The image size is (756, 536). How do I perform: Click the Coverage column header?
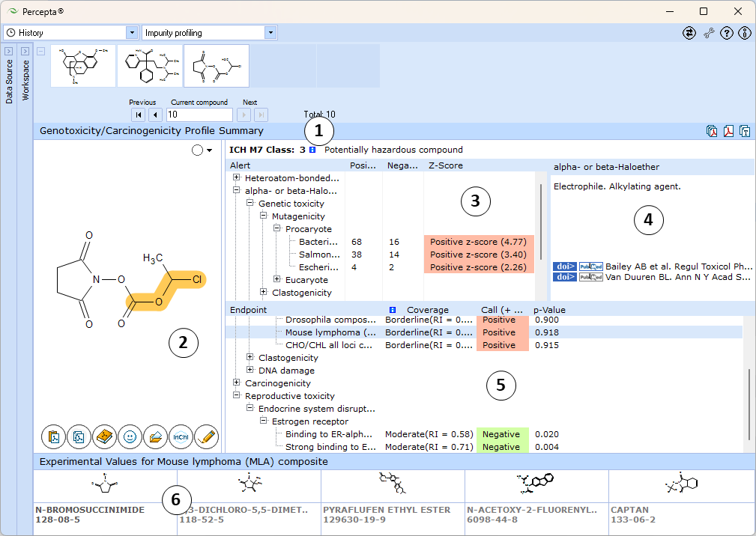[428, 310]
